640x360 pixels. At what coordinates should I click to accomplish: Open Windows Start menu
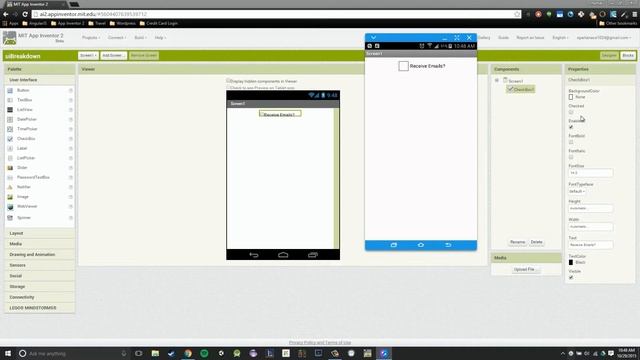pos(8,353)
